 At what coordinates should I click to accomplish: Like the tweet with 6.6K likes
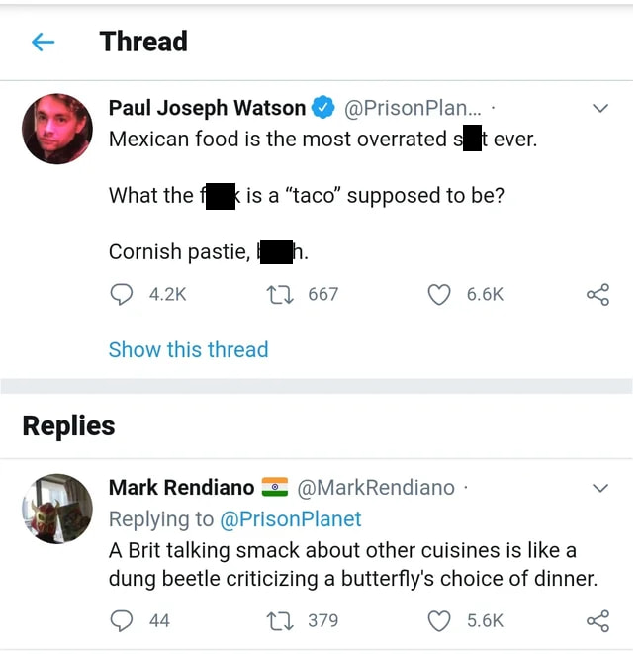pos(439,294)
